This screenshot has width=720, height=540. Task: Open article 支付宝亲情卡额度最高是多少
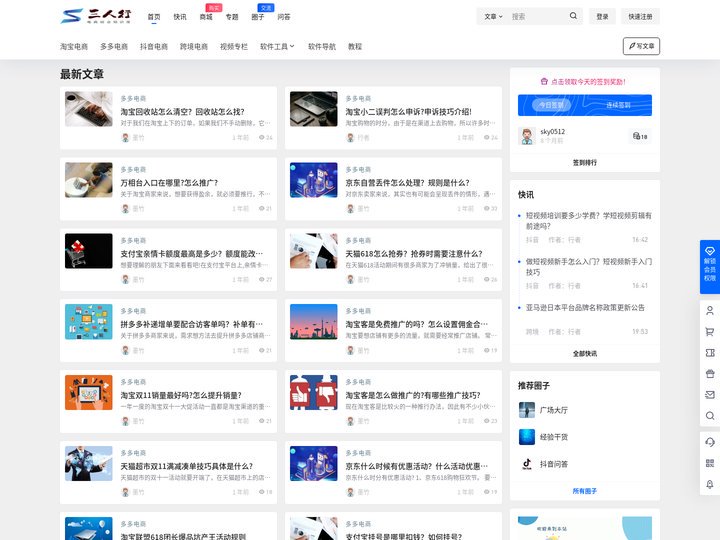[x=191, y=253]
